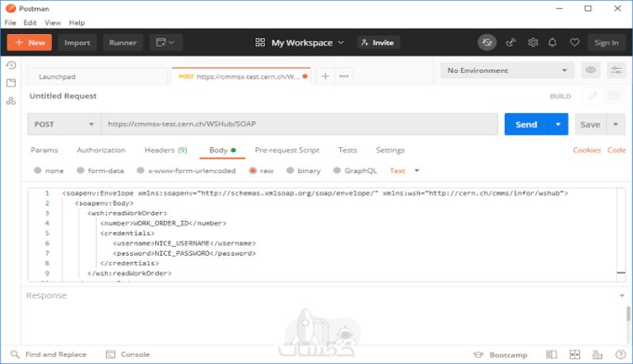Screen dimensions: 633x364
Task: Open the Pre-request Script tab
Action: pyautogui.click(x=287, y=150)
